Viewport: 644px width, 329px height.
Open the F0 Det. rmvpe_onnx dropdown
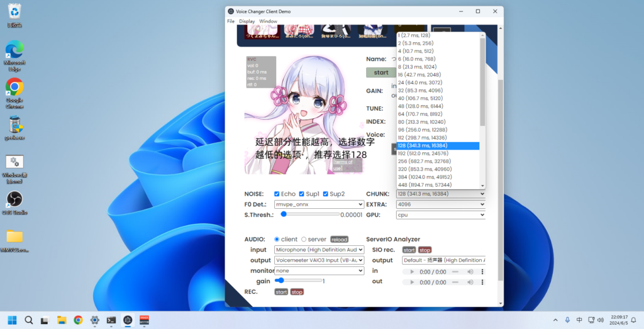(x=319, y=204)
